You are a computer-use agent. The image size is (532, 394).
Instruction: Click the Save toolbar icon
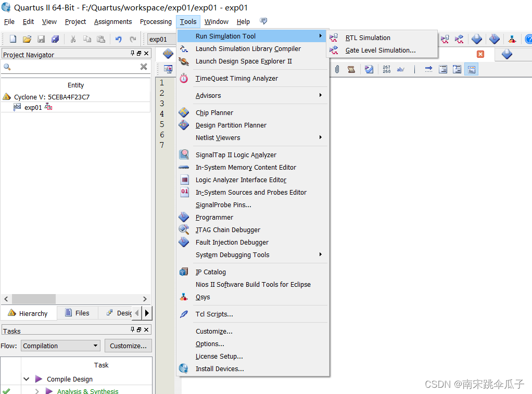[41, 39]
